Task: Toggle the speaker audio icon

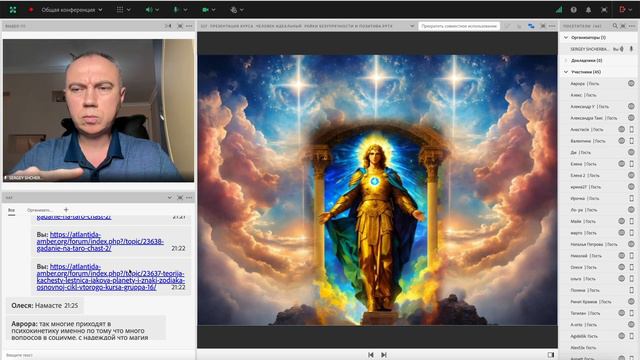Action: (x=149, y=9)
